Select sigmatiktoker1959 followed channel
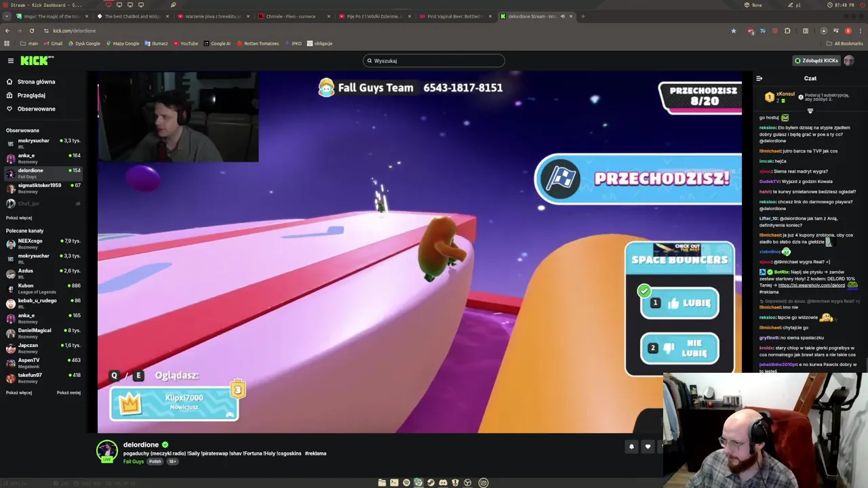 [43, 188]
